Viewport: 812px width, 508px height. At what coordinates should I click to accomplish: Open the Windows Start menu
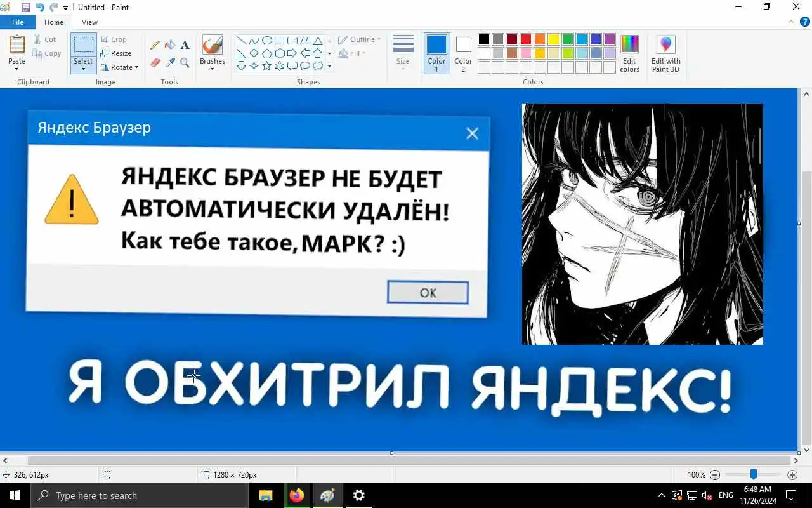click(x=15, y=495)
